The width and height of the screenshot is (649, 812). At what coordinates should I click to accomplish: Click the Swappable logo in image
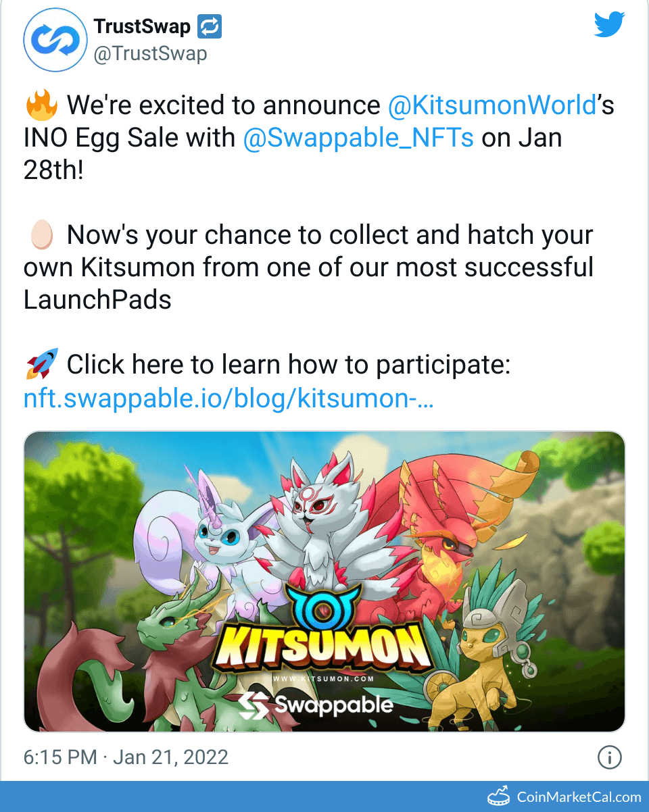coord(315,705)
